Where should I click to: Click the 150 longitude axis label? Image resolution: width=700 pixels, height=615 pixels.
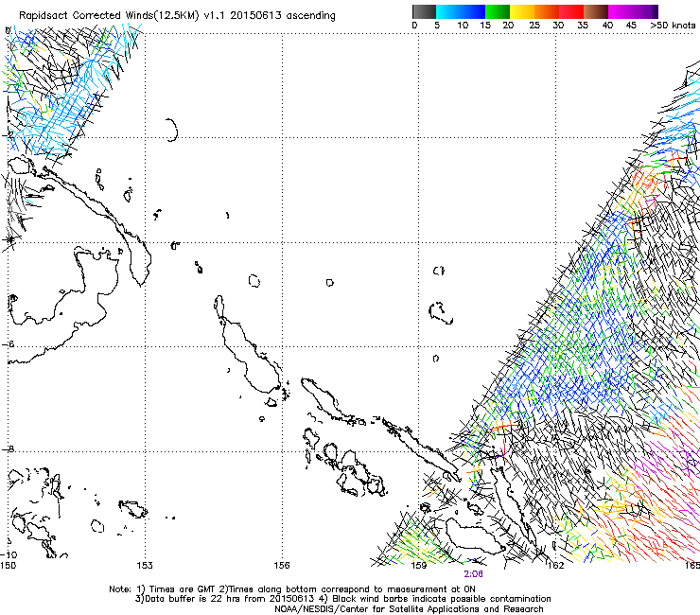[8, 566]
